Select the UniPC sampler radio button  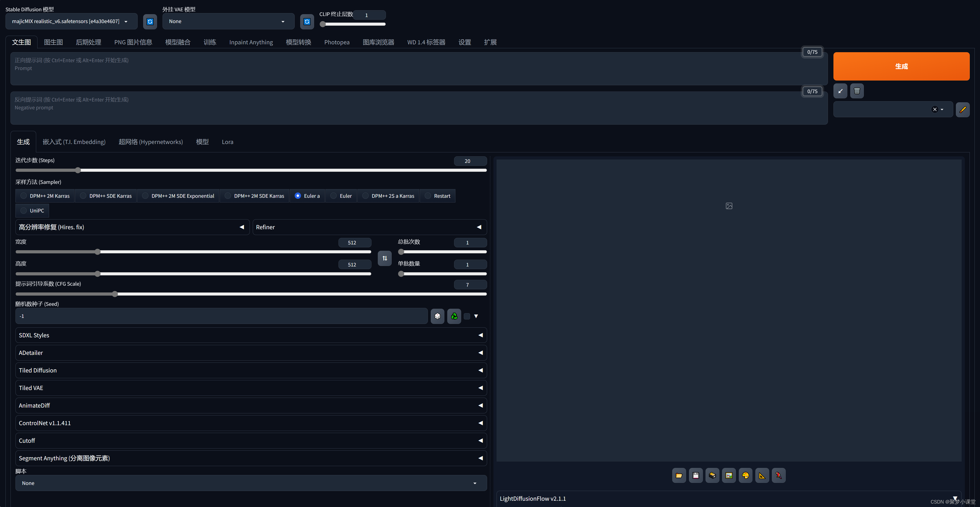24,211
